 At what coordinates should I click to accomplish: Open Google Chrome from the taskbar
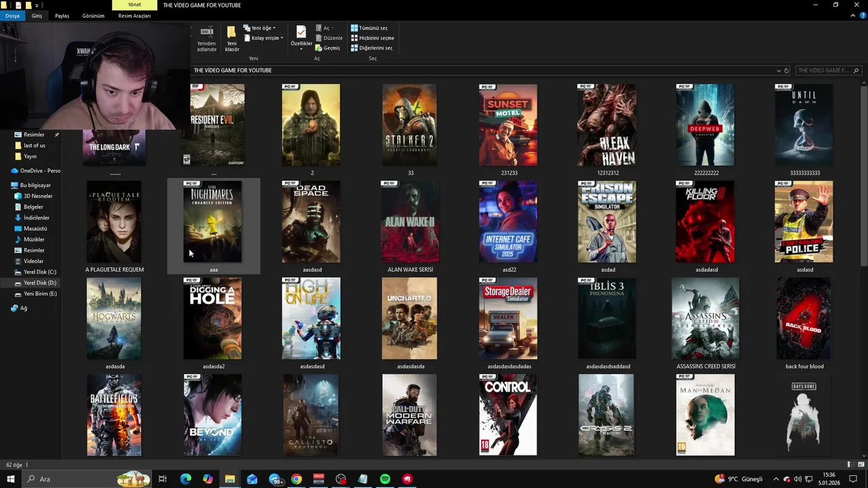click(296, 479)
